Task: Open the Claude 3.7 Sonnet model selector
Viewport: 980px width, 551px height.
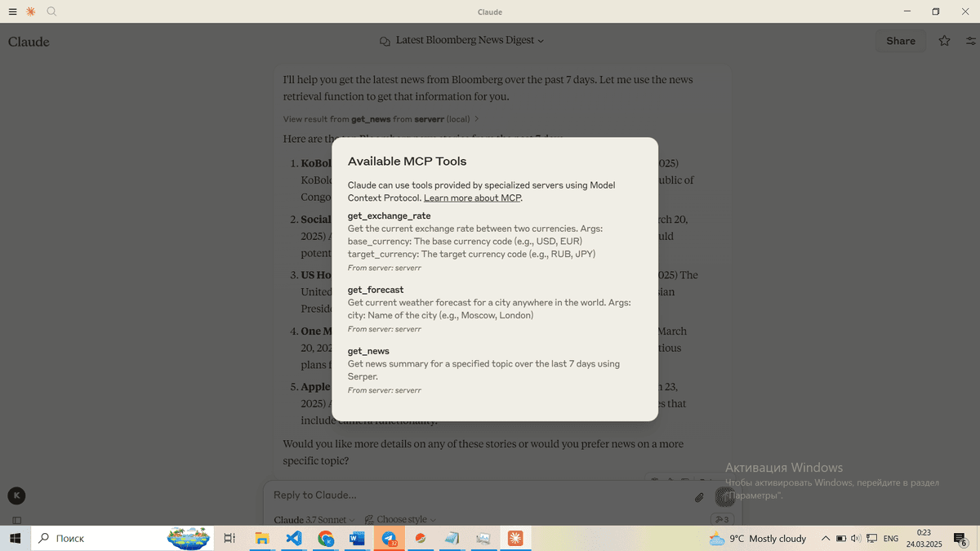Action: (x=314, y=520)
